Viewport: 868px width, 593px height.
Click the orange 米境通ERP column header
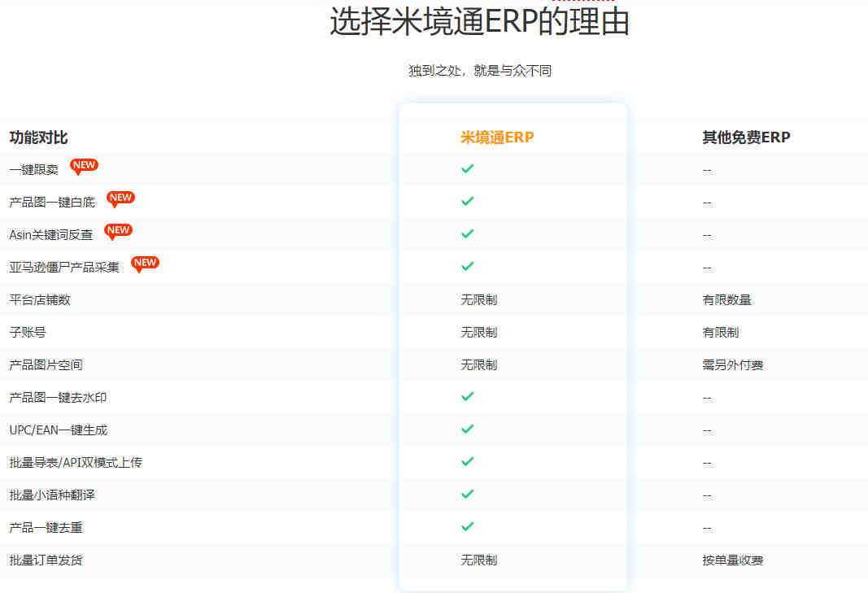[497, 137]
